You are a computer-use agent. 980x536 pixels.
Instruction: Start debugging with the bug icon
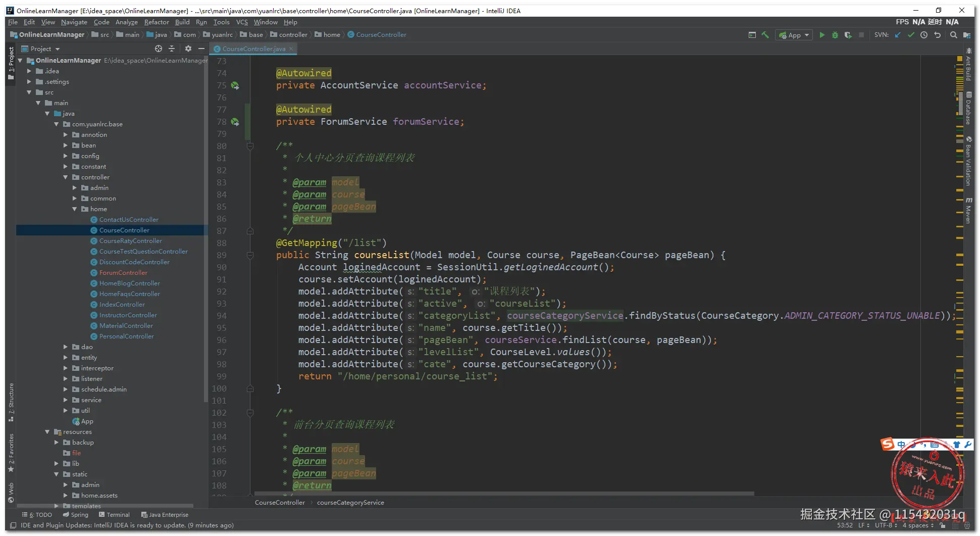pos(835,35)
